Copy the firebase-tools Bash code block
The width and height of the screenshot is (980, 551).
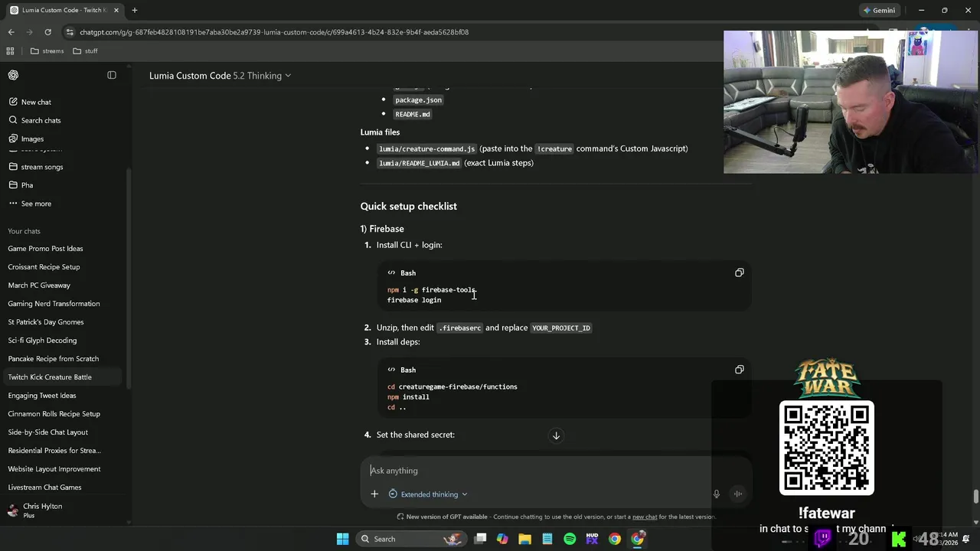(739, 272)
